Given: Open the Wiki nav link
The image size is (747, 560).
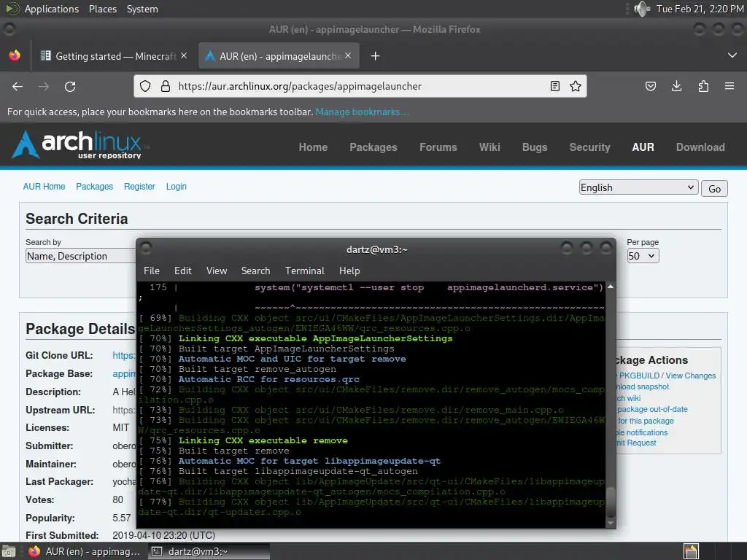Looking at the screenshot, I should (489, 147).
